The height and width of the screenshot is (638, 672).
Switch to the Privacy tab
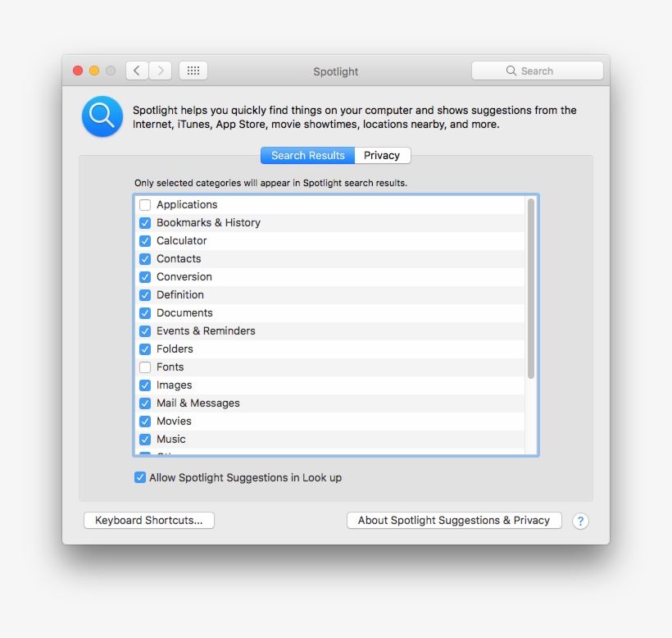[382, 155]
